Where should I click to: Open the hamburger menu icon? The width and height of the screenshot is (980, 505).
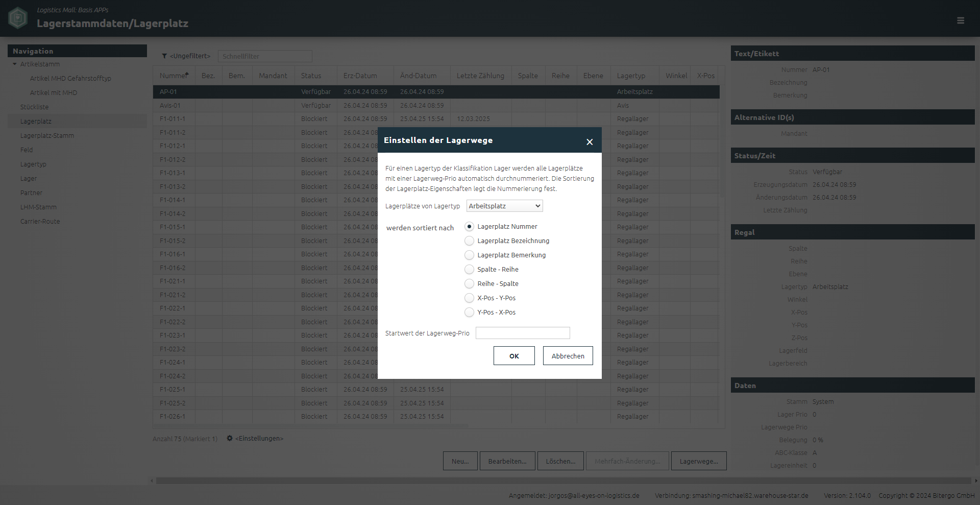click(961, 20)
